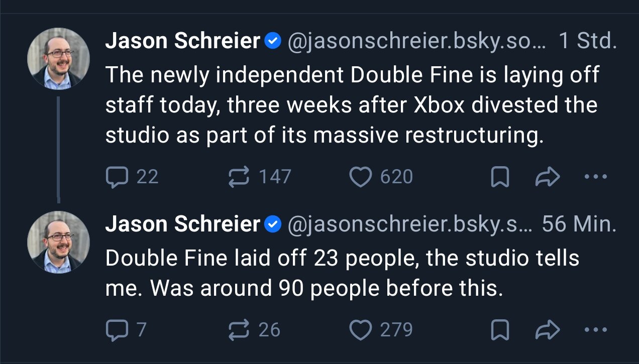Viewport: 639px width, 364px height.
Task: Like the post with 279 likes
Action: (381, 330)
